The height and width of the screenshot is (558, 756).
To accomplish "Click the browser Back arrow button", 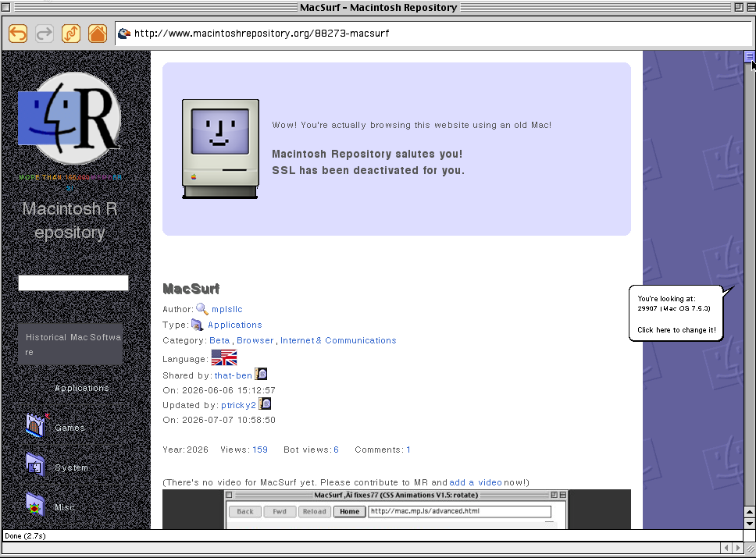I will [x=18, y=34].
